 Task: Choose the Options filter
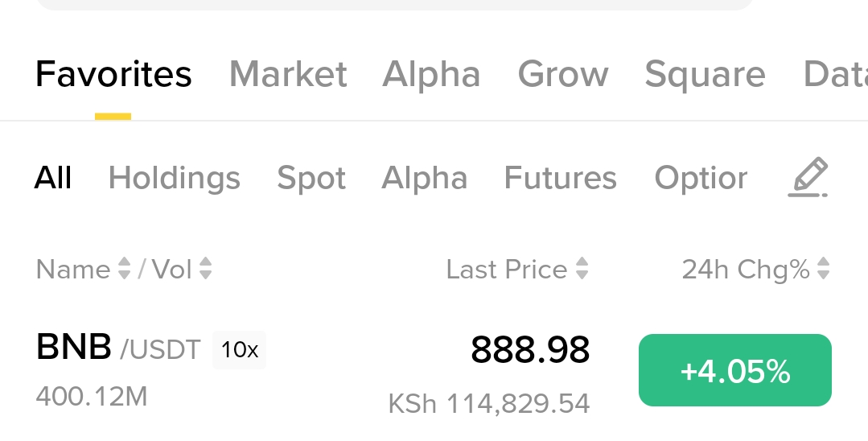point(701,178)
